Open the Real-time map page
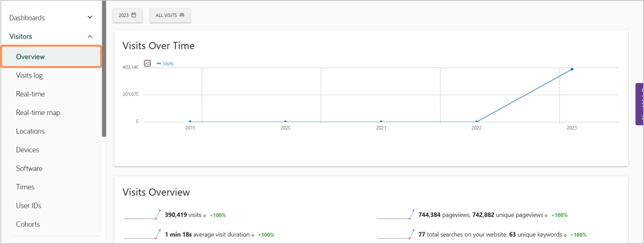644x244 pixels. coord(38,113)
